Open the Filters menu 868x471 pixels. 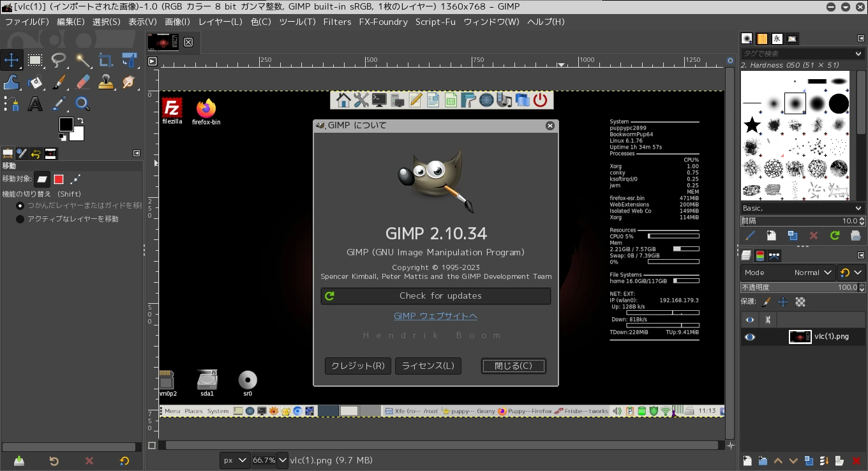[x=337, y=22]
